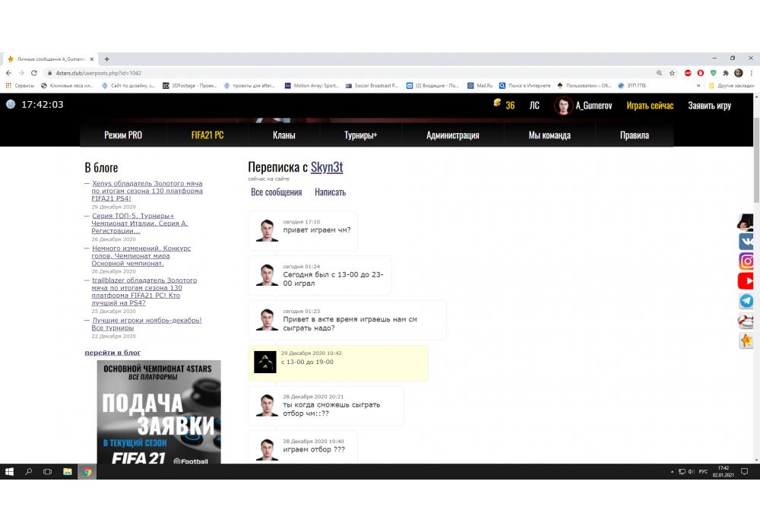Open trailblazer обладатель Золотого мяча post
This screenshot has width=760, height=532.
point(144,291)
